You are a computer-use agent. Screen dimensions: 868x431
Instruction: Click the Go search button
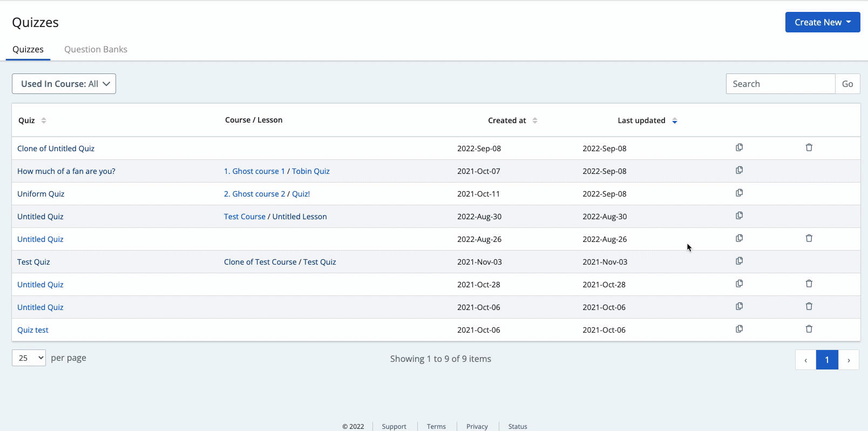coord(847,84)
